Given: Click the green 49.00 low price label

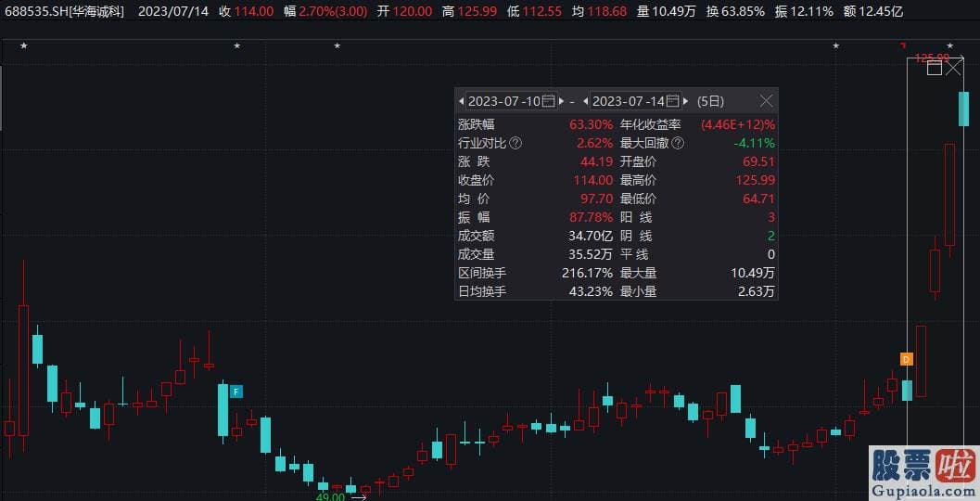Looking at the screenshot, I should point(331,496).
